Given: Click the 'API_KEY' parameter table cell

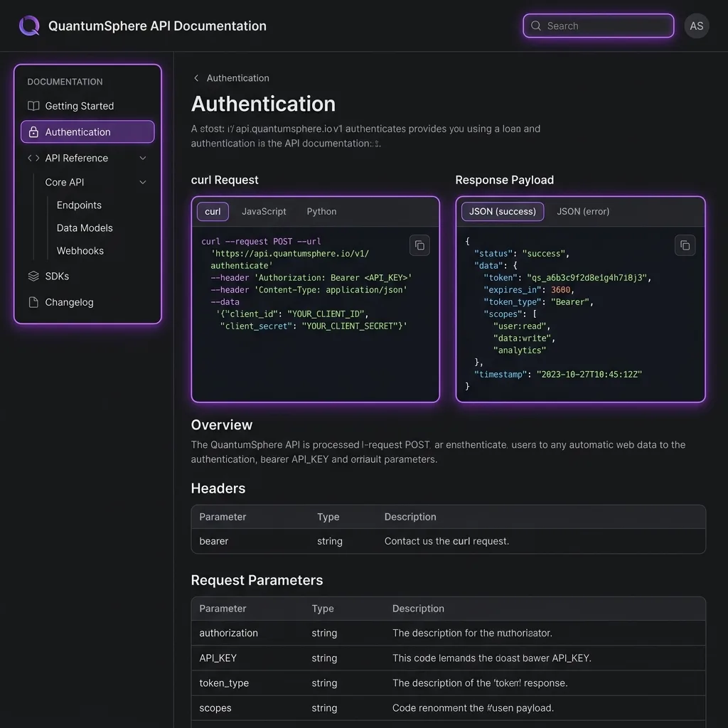Looking at the screenshot, I should point(218,658).
